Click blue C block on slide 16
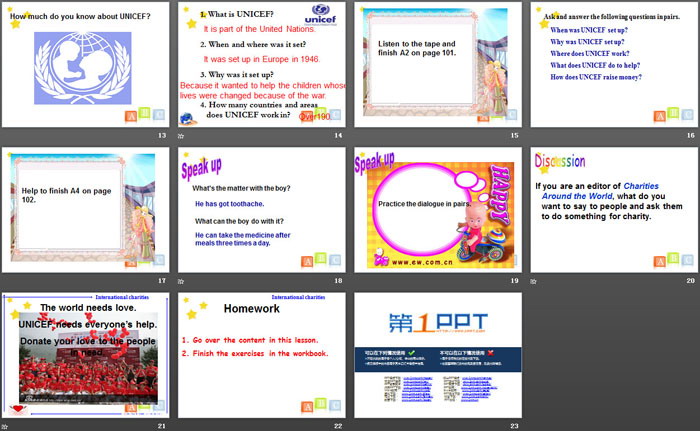 pos(688,115)
